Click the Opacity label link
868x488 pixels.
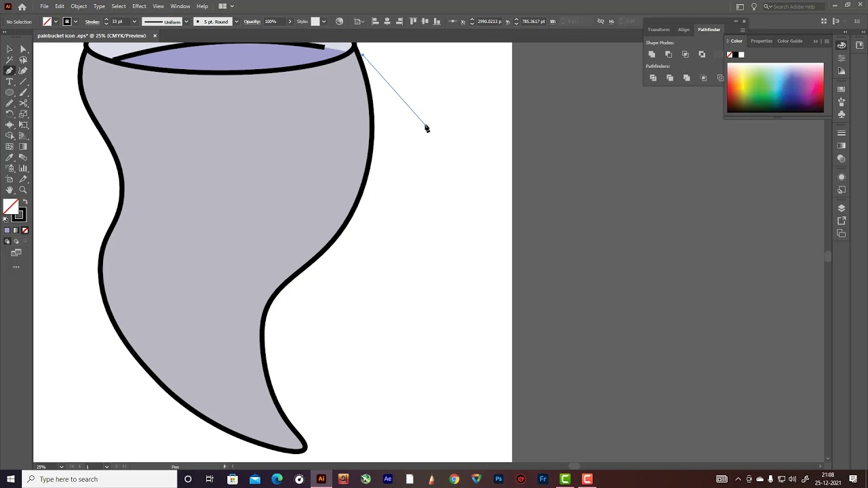pos(252,22)
